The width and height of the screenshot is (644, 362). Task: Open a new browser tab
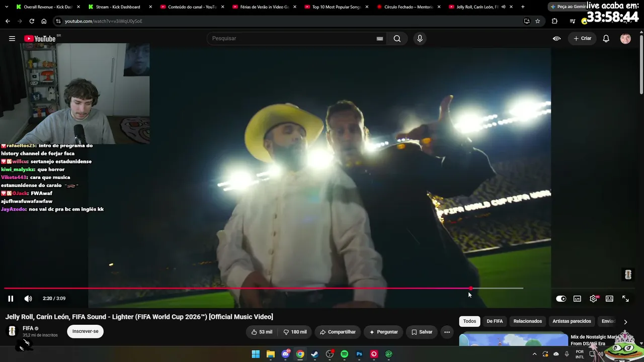[523, 7]
